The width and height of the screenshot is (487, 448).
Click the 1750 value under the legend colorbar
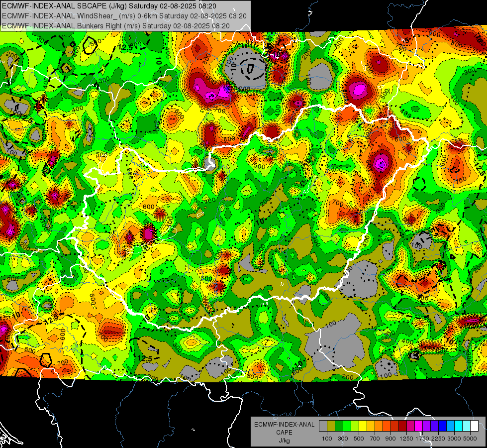(x=423, y=439)
